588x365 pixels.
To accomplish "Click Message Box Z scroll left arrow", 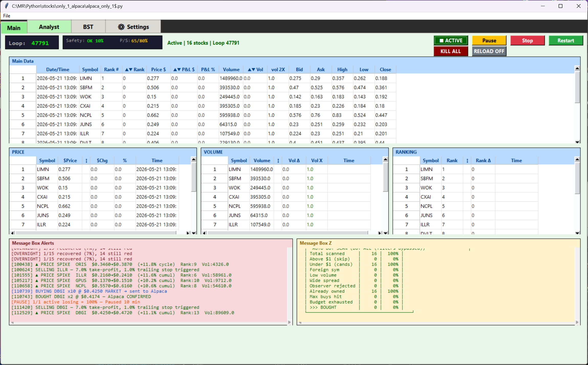I will click(300, 323).
